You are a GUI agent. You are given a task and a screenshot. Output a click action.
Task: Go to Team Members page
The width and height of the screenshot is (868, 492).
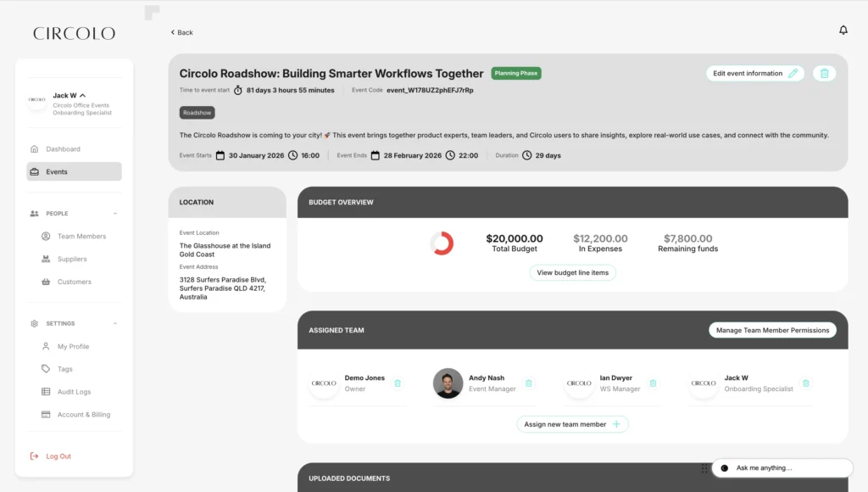[81, 237]
